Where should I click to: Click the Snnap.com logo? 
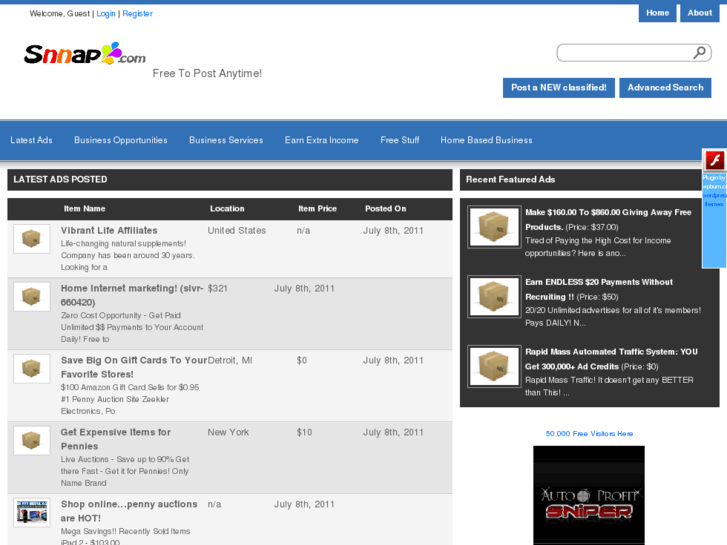[x=85, y=53]
